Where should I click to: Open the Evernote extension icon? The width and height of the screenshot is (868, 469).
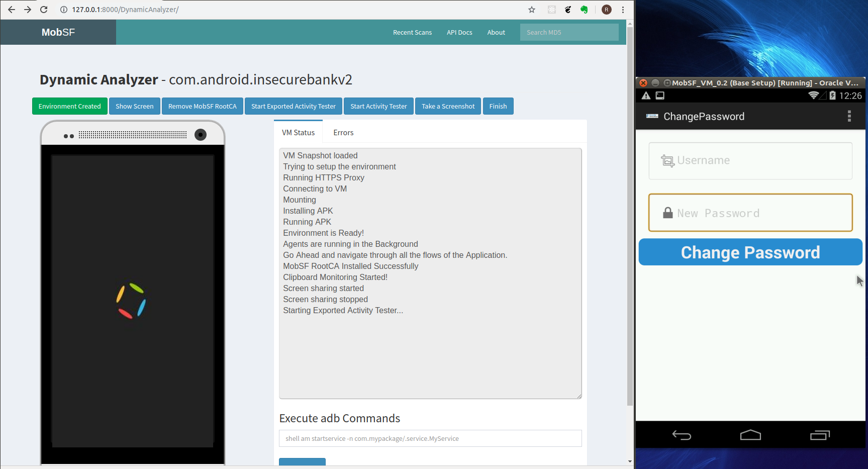[584, 10]
